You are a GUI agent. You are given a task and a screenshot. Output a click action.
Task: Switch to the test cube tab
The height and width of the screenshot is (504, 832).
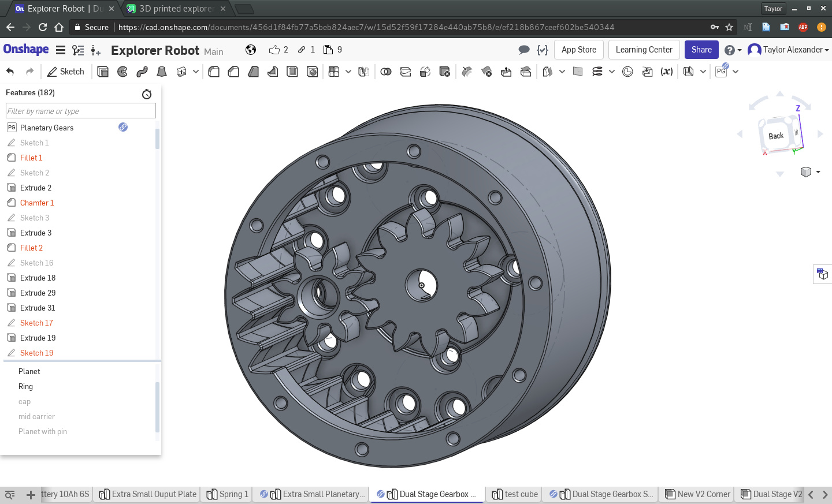(515, 494)
